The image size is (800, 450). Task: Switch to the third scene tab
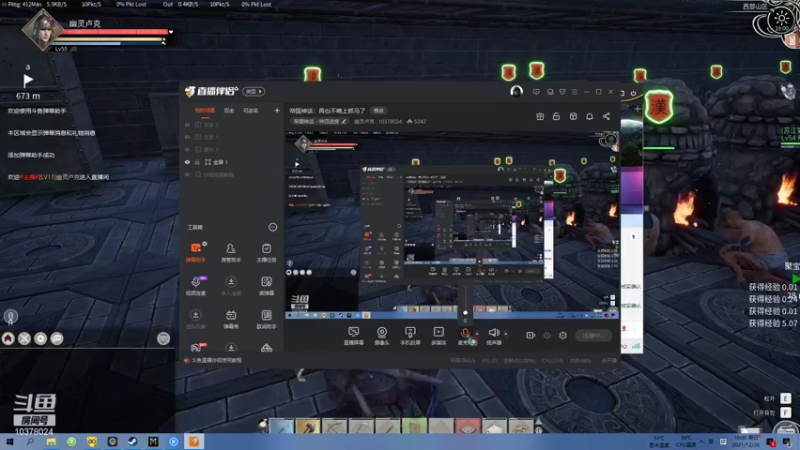(x=251, y=110)
